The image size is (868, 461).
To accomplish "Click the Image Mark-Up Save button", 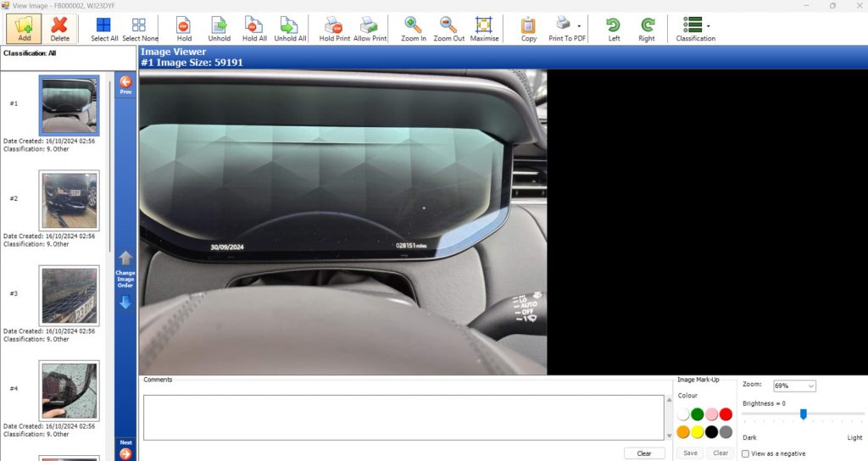I will (690, 453).
